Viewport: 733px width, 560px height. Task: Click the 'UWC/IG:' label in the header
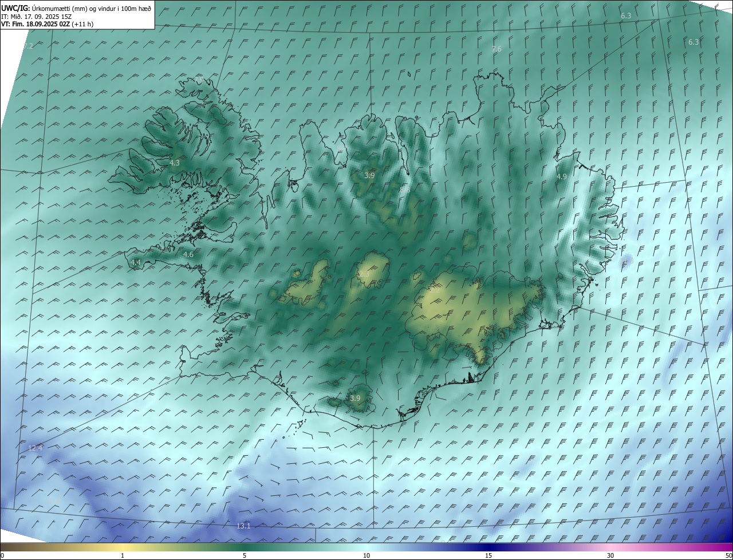point(15,8)
